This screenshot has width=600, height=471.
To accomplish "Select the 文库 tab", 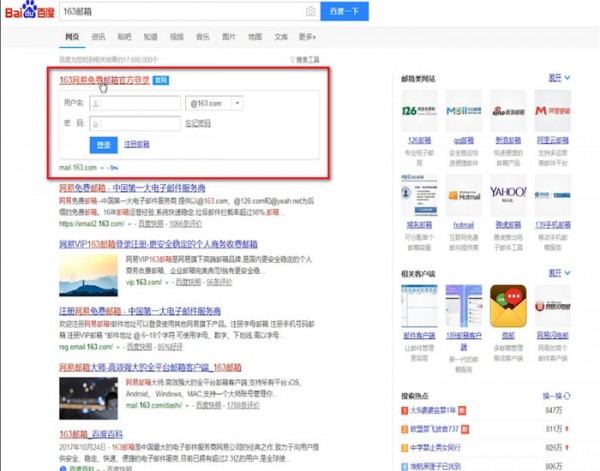I will pos(281,37).
